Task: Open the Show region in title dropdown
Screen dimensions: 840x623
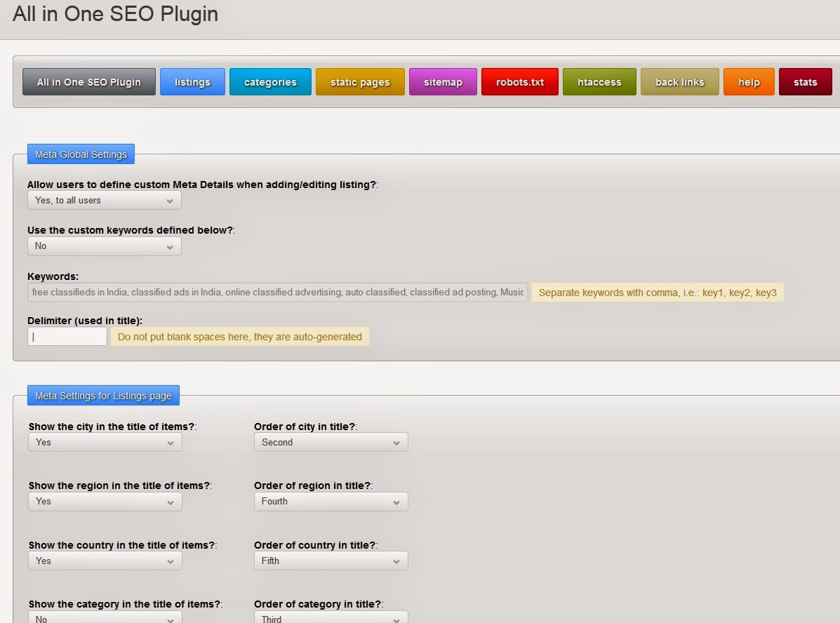Action: [x=105, y=502]
